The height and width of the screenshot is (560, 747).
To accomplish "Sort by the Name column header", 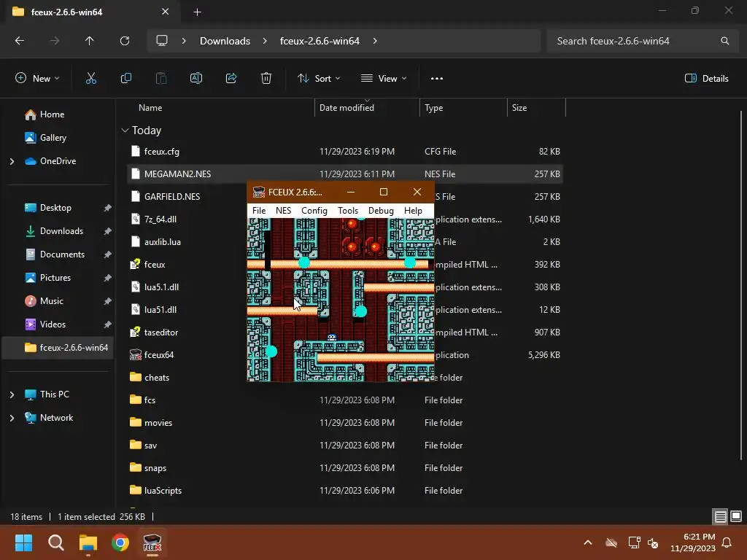I will pos(150,108).
